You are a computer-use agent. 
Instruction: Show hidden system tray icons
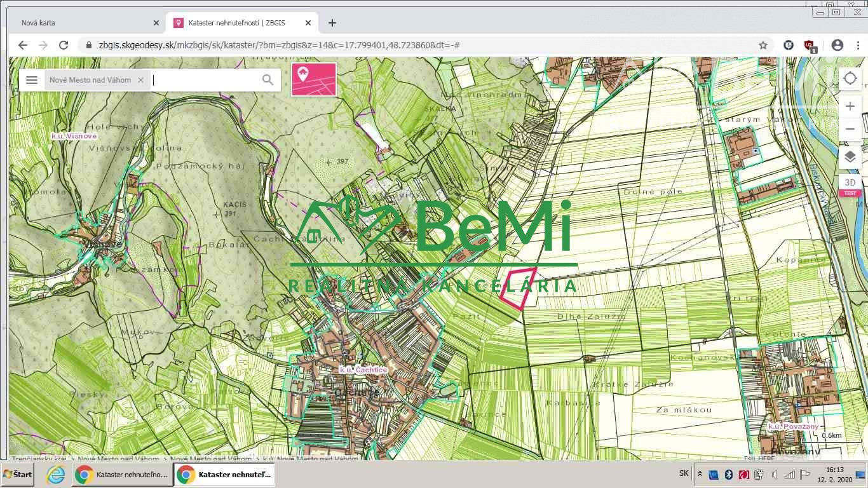pyautogui.click(x=700, y=474)
